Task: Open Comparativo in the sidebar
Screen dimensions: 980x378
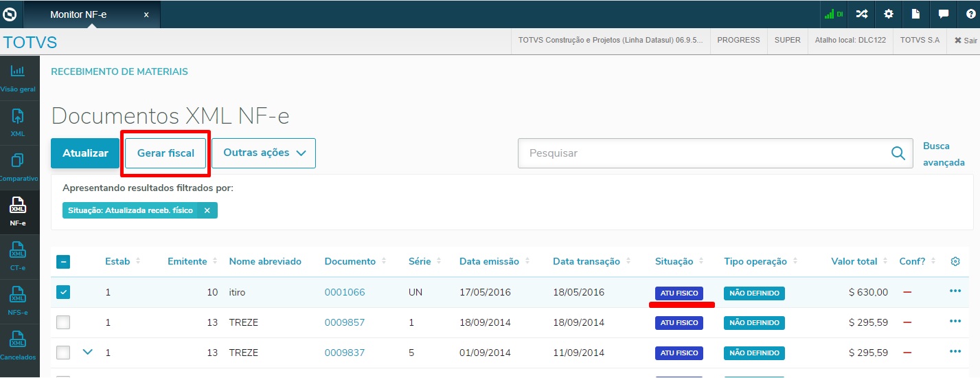Action: (19, 167)
